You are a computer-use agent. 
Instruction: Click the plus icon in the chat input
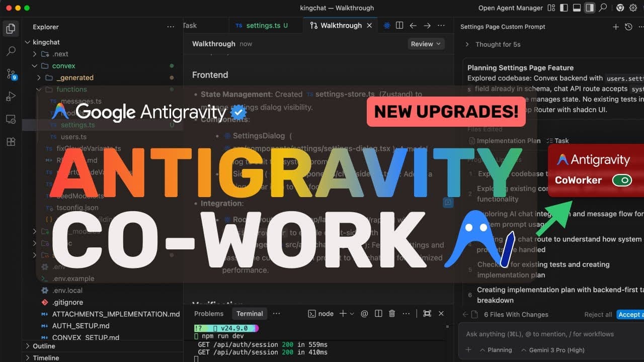(x=468, y=350)
